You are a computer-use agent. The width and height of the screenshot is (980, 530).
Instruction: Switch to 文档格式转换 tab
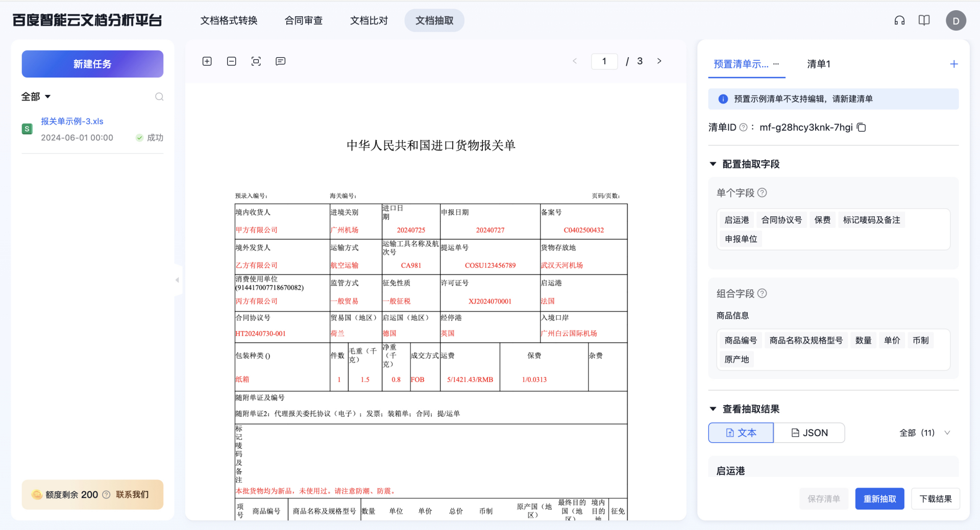(x=229, y=20)
